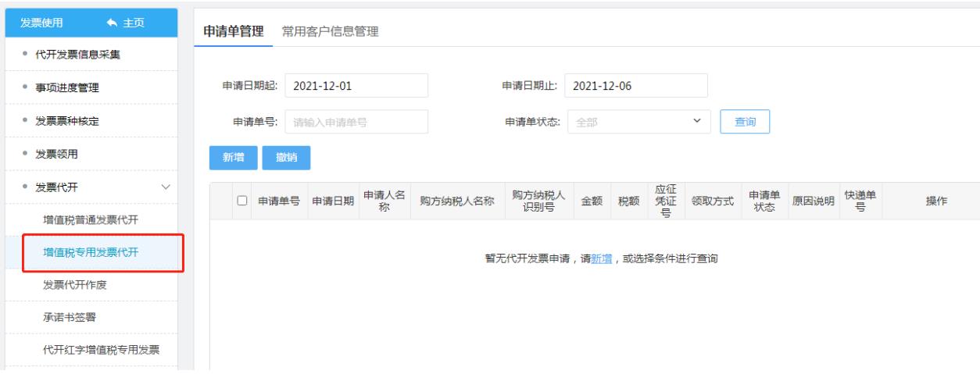
Task: Click the 查询 button
Action: (x=746, y=123)
